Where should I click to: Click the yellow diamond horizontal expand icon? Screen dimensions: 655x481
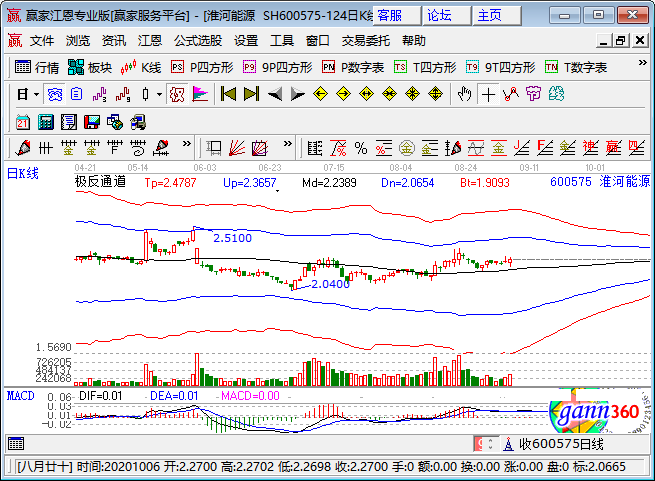point(366,94)
